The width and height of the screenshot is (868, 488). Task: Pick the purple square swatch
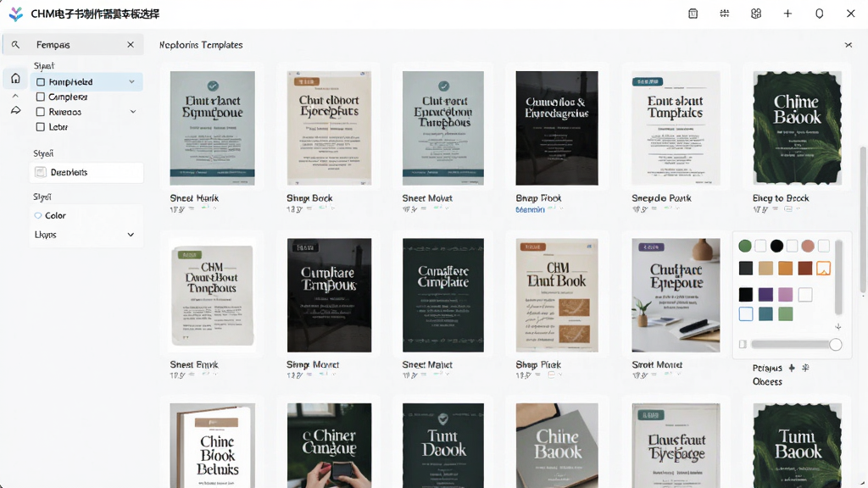coord(765,294)
